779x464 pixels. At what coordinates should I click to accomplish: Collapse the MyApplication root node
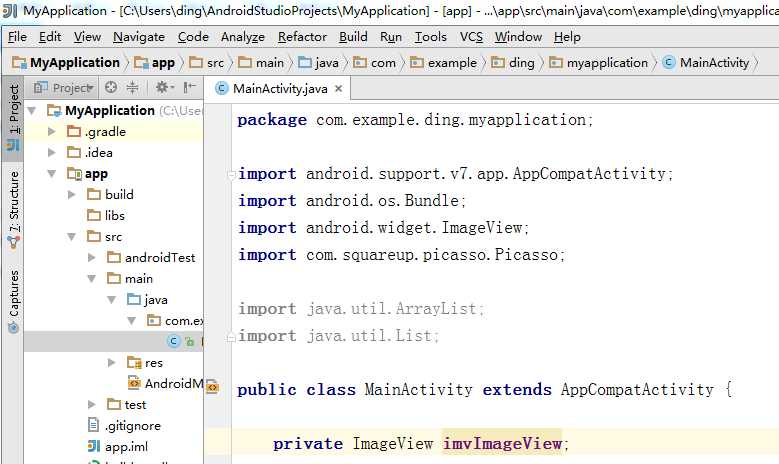click(x=32, y=110)
